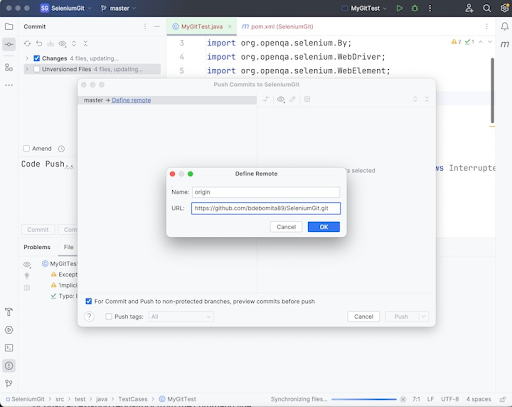
Task: Open the Git tool window icon
Action: [9, 384]
